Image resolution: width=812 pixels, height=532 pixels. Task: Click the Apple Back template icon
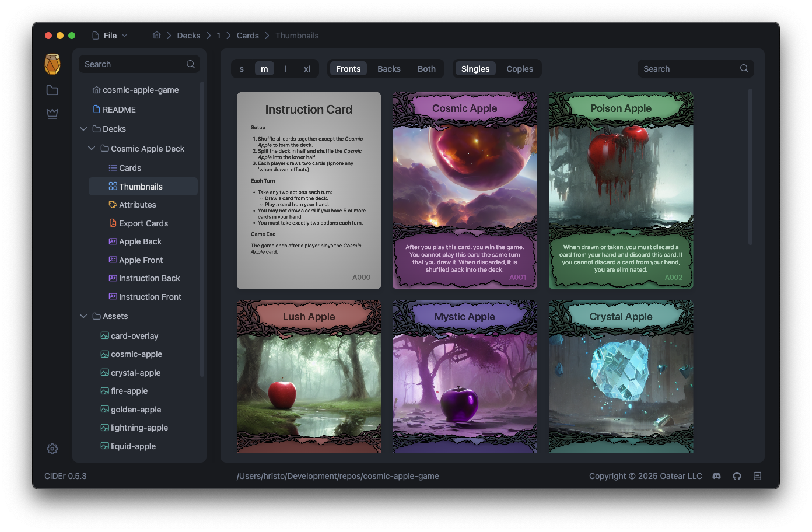click(x=113, y=242)
